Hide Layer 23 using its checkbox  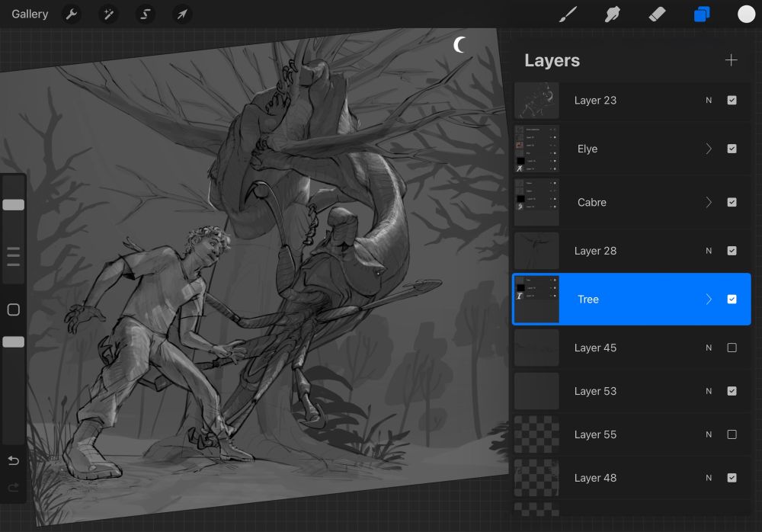[732, 101]
